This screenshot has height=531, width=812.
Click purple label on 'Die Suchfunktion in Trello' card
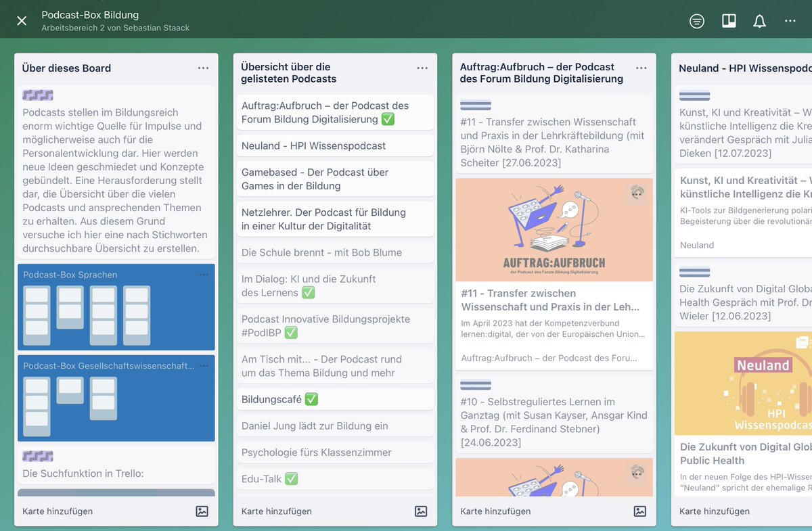[x=38, y=457]
